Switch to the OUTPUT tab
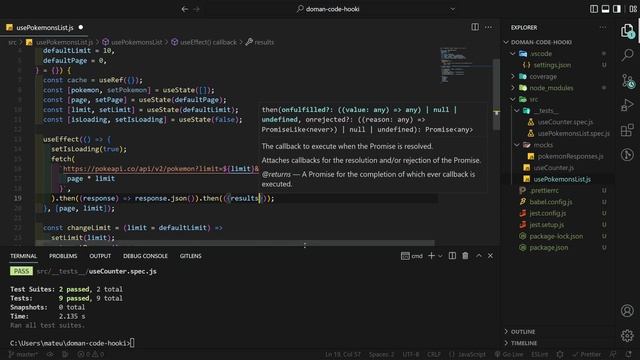Image resolution: width=640 pixels, height=360 pixels. 100,256
